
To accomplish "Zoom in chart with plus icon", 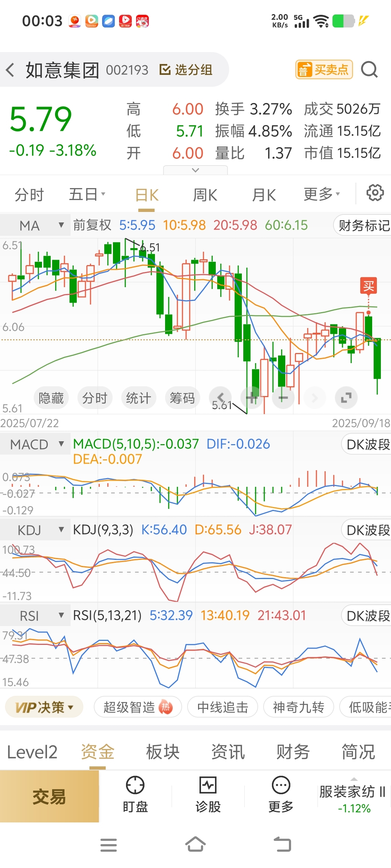I will click(x=252, y=398).
